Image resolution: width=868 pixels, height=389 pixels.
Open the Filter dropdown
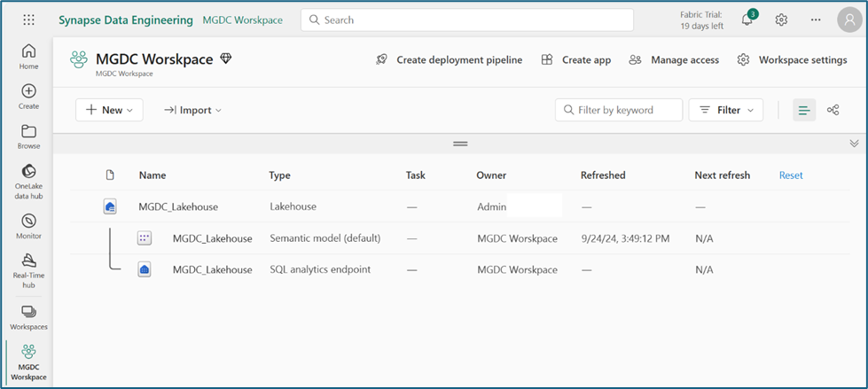(x=726, y=110)
